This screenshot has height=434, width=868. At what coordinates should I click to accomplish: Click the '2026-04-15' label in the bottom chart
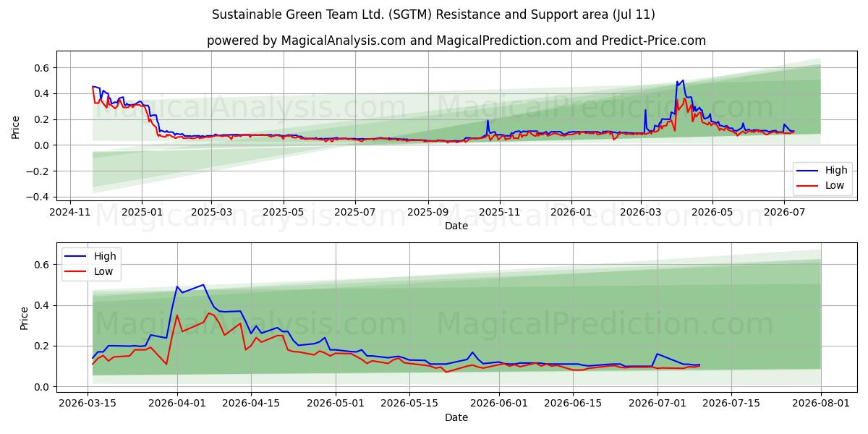pyautogui.click(x=251, y=404)
